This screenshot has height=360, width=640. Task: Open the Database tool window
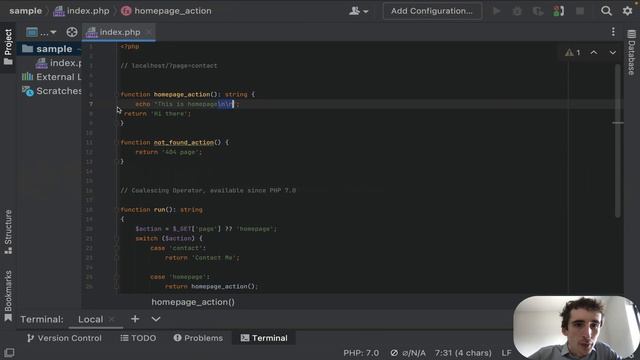tap(631, 52)
